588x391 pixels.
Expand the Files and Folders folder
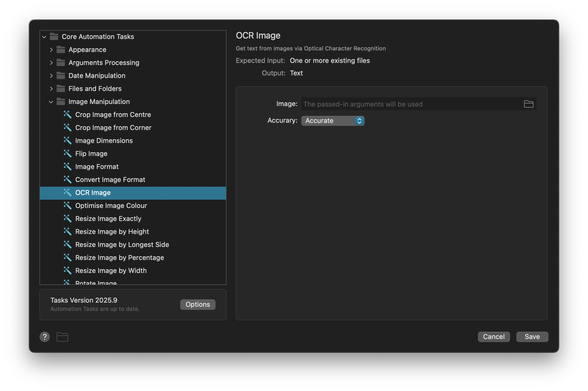pos(51,88)
